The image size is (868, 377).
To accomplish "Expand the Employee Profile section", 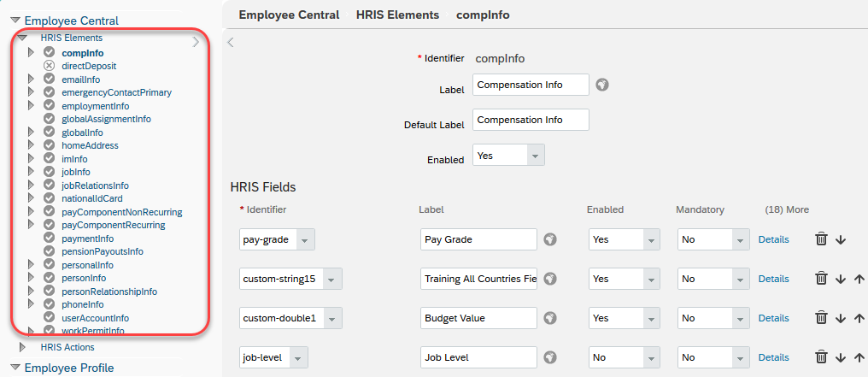I will pyautogui.click(x=15, y=367).
